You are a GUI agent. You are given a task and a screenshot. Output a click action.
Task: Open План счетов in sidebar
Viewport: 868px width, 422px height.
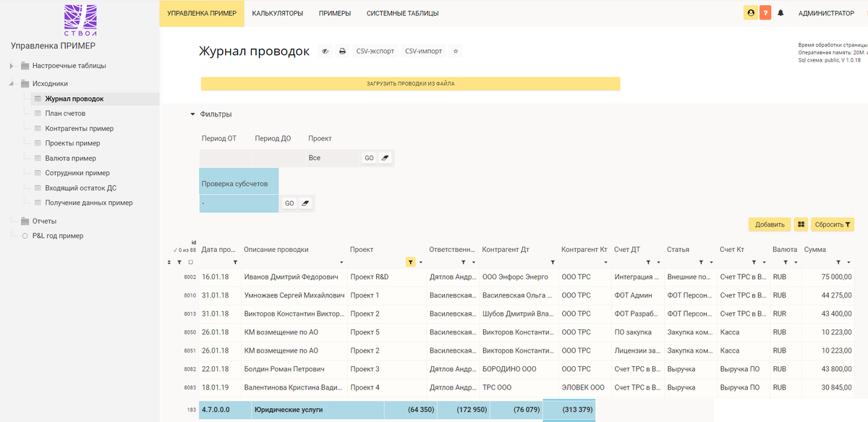65,114
